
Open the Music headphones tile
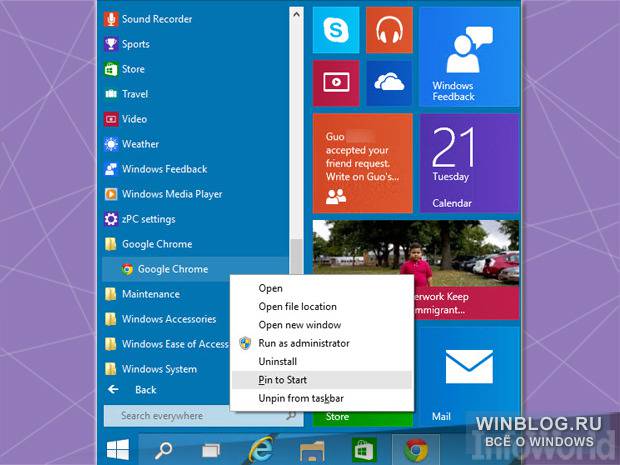[x=389, y=30]
